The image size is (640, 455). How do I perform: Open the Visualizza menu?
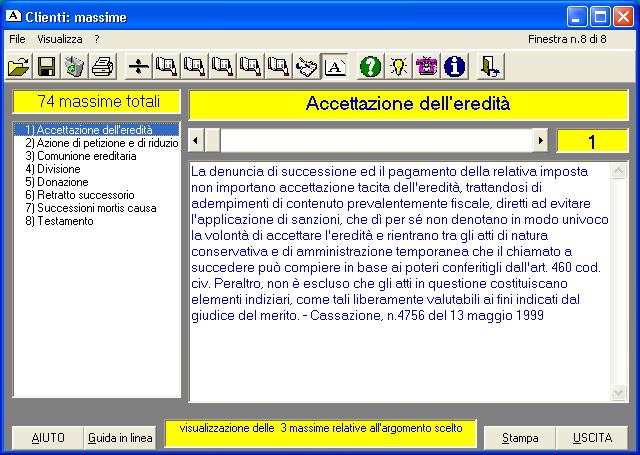coord(60,38)
